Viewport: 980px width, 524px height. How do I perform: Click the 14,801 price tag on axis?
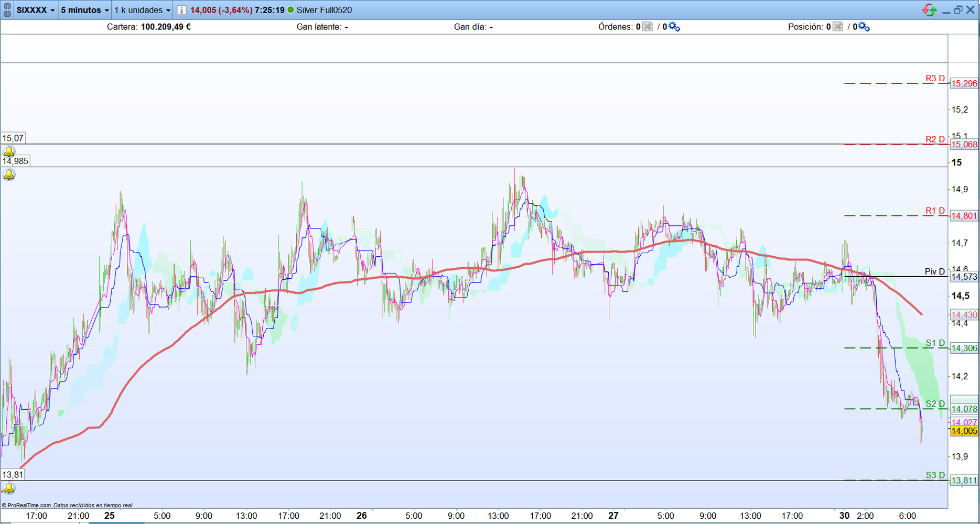964,216
